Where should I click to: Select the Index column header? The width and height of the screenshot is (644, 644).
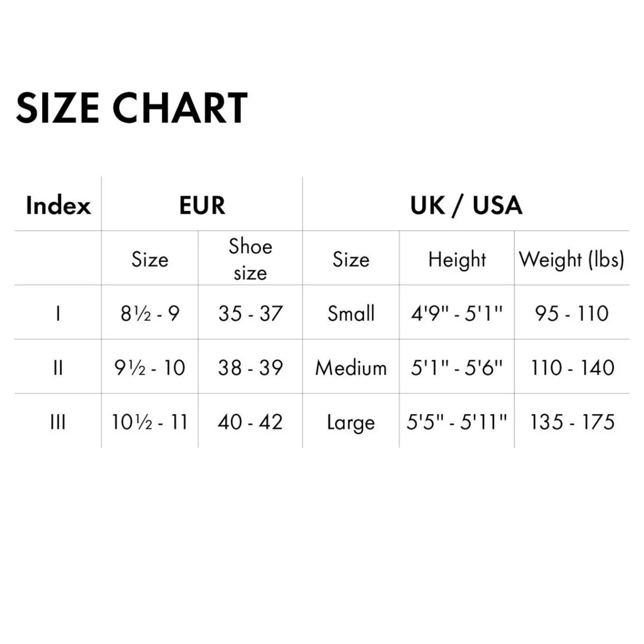(x=58, y=205)
